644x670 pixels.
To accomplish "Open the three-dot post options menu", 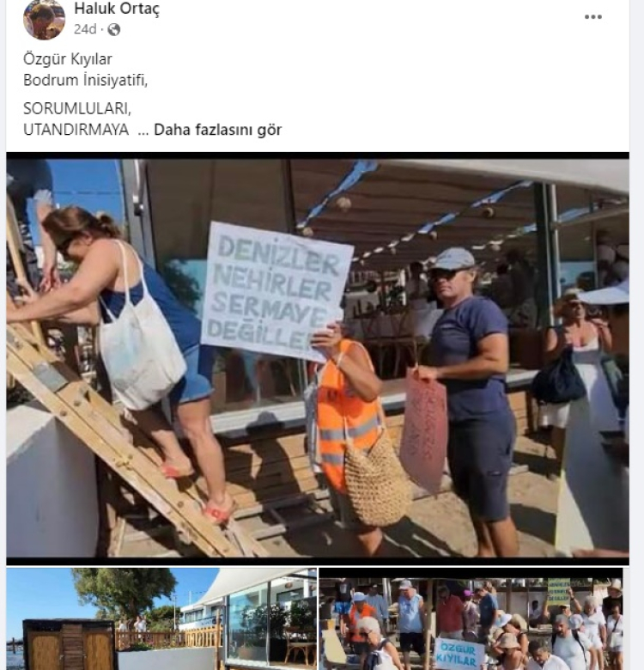I will coord(592,17).
